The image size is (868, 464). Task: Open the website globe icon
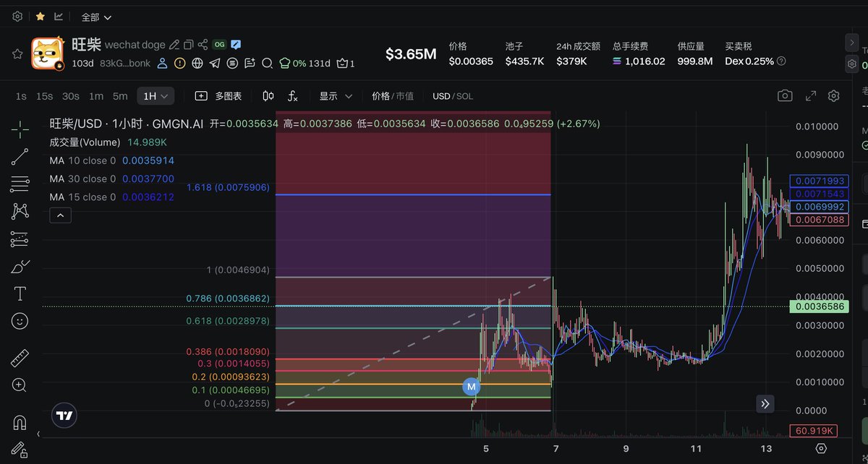pos(197,64)
